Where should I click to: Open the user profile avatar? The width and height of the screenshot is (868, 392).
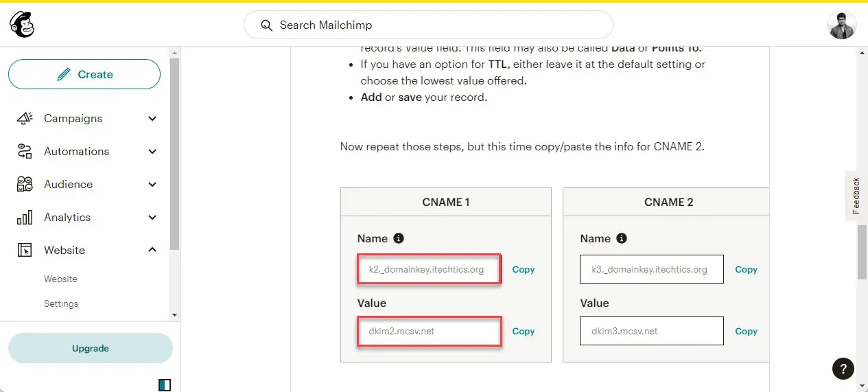click(841, 25)
